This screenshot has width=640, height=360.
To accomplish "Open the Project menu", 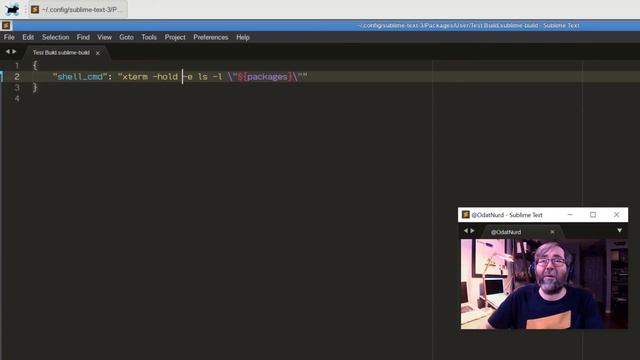I will [x=175, y=37].
